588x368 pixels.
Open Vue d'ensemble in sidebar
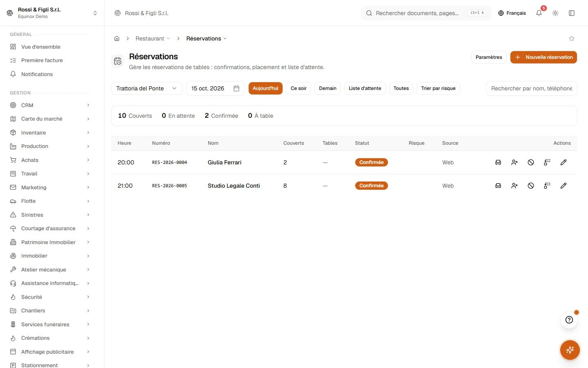pos(50,47)
